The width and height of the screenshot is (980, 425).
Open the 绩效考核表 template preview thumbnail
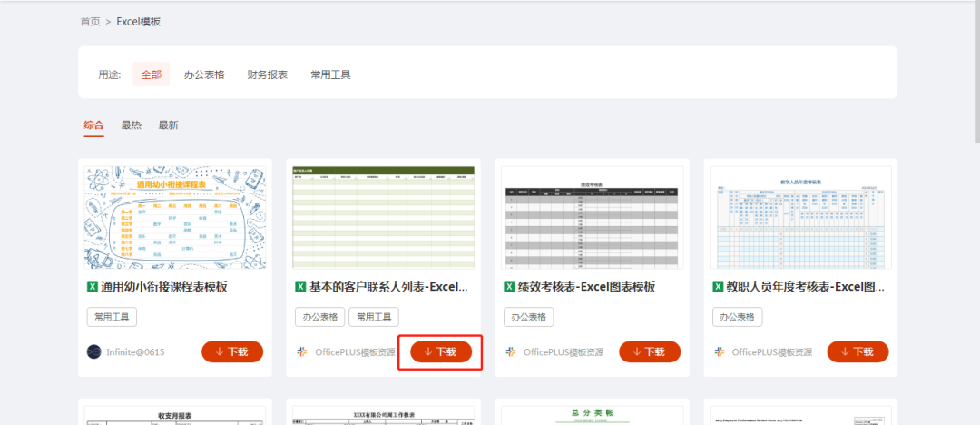592,217
